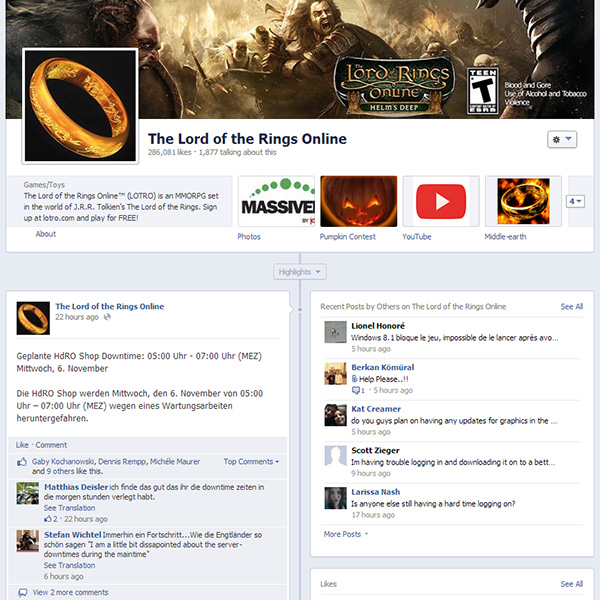This screenshot has width=600, height=600.
Task: Click the ESRB Teen rating badge
Action: 483,91
